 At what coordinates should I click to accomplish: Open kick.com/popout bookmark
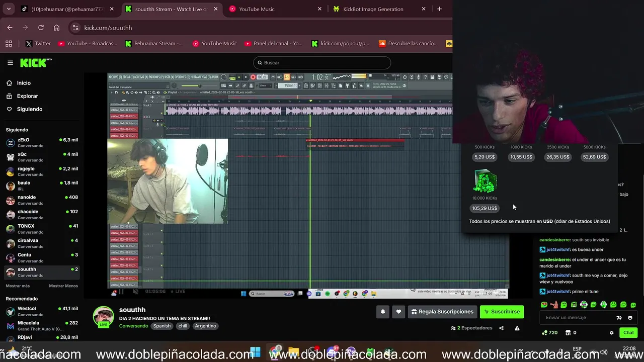tap(340, 44)
